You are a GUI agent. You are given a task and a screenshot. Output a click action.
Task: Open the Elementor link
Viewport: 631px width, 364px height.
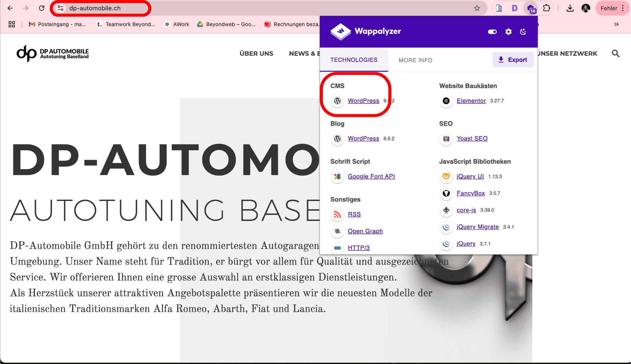(x=471, y=101)
